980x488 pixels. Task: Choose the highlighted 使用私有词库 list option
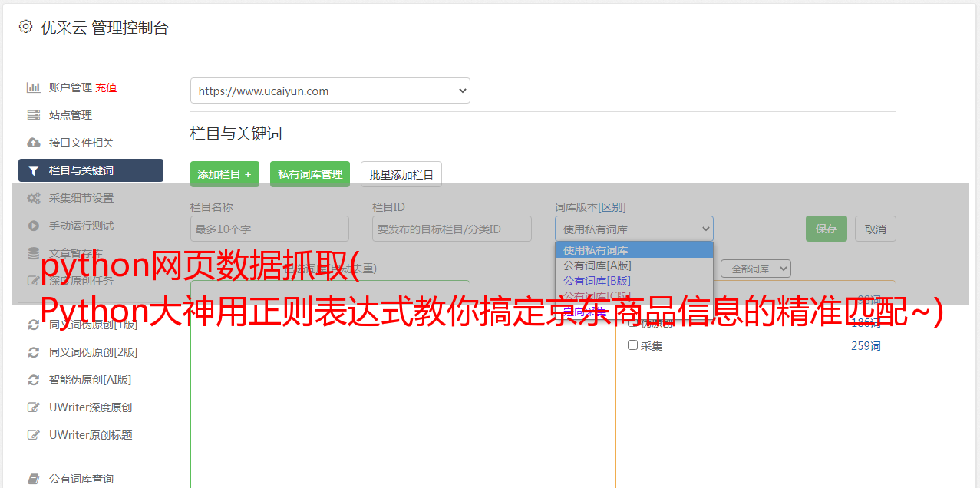tap(634, 250)
